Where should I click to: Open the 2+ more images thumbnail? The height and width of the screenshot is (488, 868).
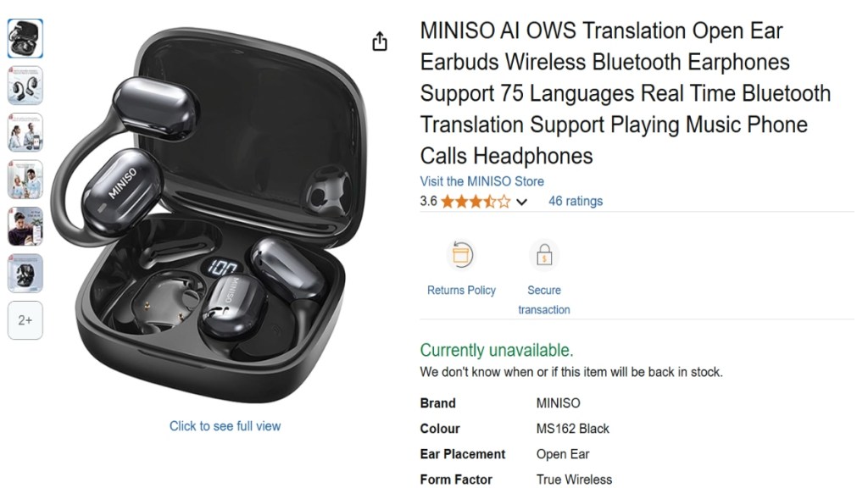25,320
